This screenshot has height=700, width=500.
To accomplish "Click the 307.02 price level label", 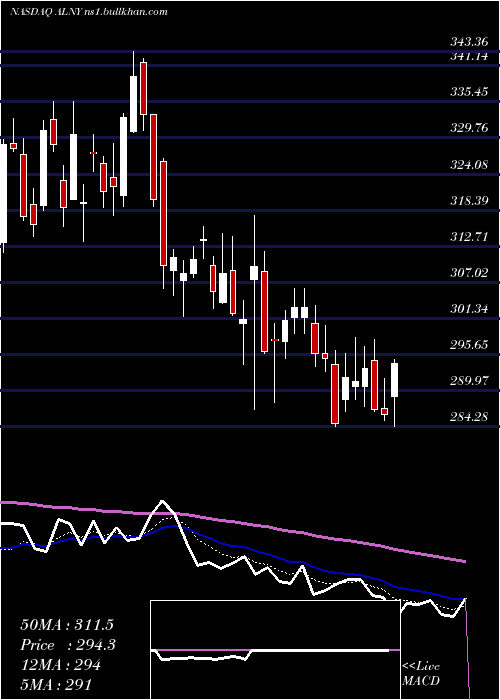I will 469,273.
